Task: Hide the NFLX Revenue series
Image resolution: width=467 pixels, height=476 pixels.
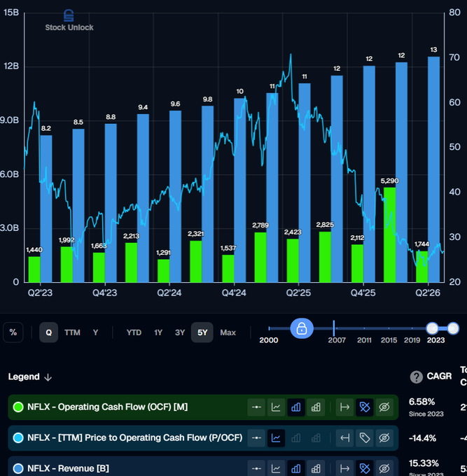Action: (384, 468)
